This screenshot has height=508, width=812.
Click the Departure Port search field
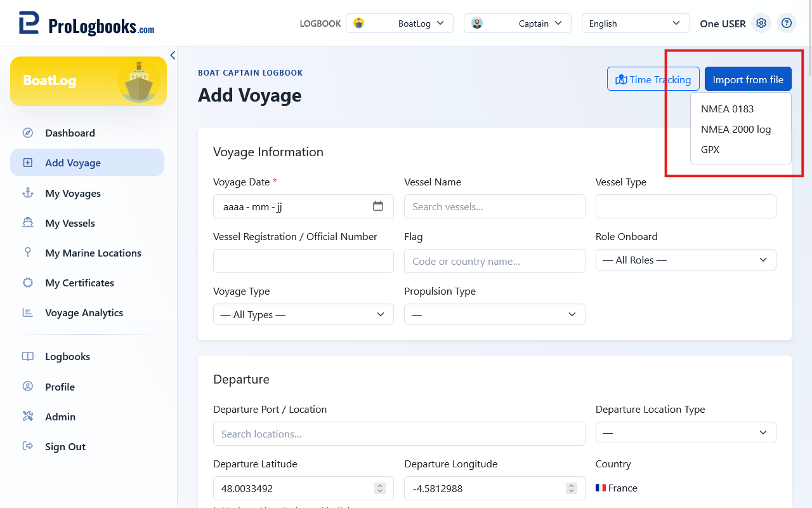399,434
